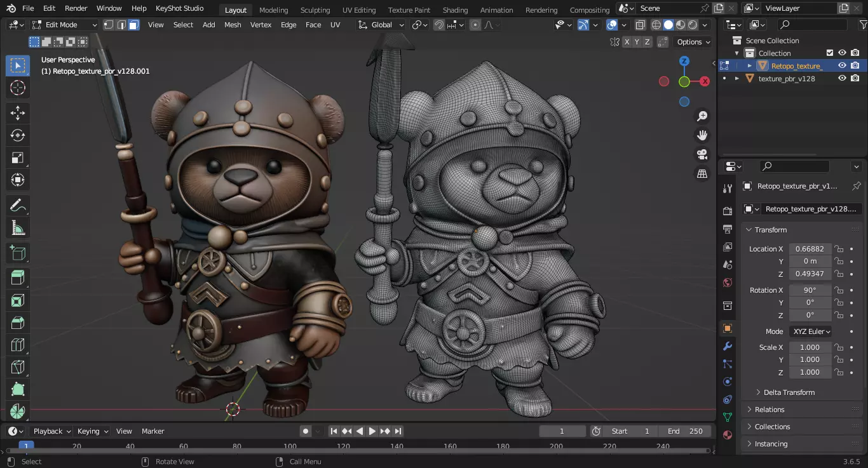Open the Mesh menu in viewport header
Viewport: 868px width, 468px height.
pyautogui.click(x=233, y=25)
